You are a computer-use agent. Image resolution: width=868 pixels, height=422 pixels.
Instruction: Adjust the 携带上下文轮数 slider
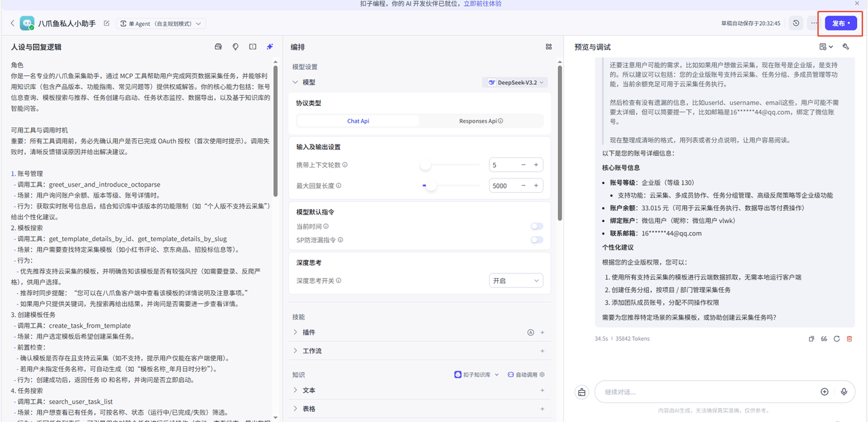click(425, 165)
